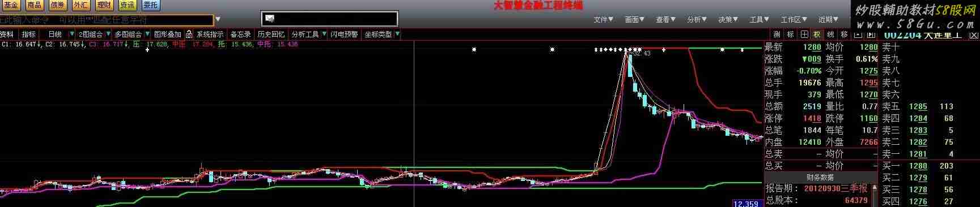The height and width of the screenshot is (207, 980).
Task: Open the 文件 menu
Action: [x=604, y=20]
